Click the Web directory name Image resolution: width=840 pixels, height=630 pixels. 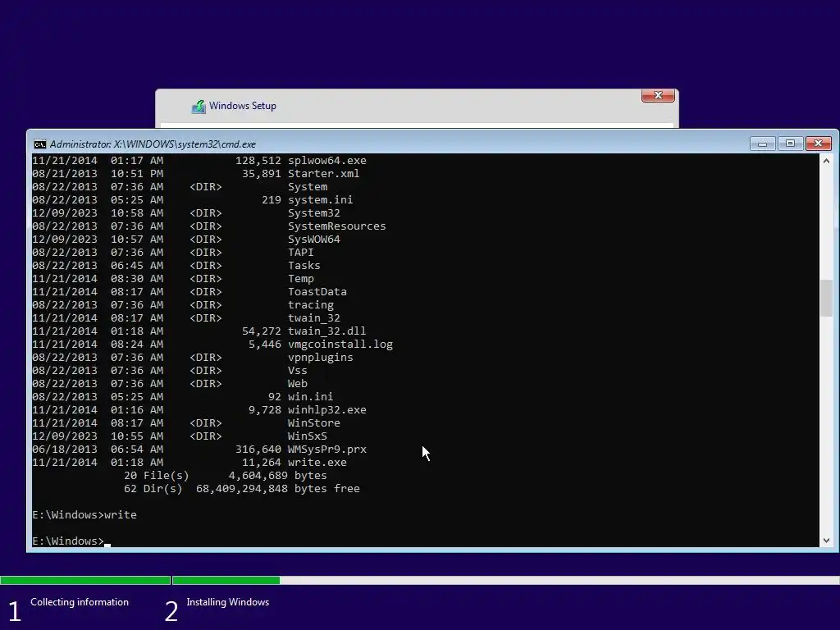tap(297, 384)
